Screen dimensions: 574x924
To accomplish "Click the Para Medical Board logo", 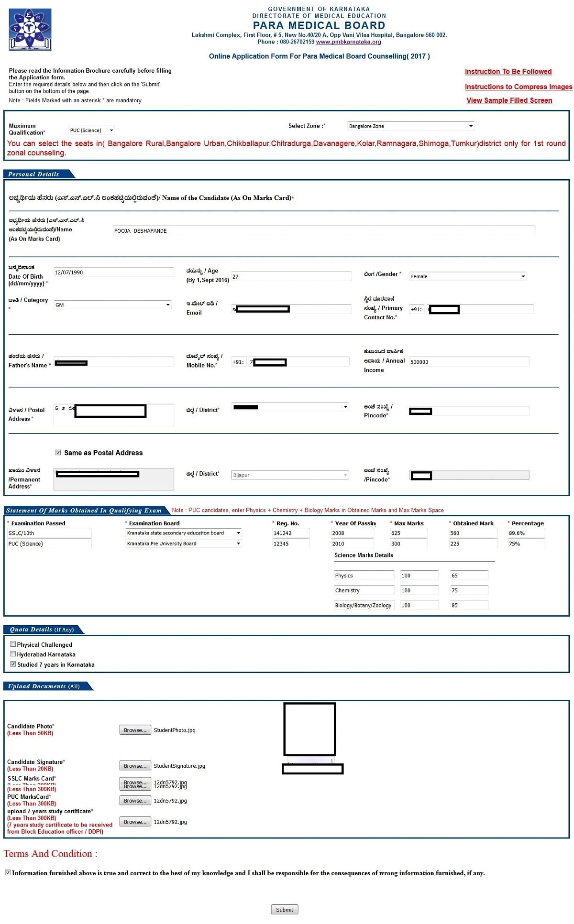I will (x=30, y=30).
